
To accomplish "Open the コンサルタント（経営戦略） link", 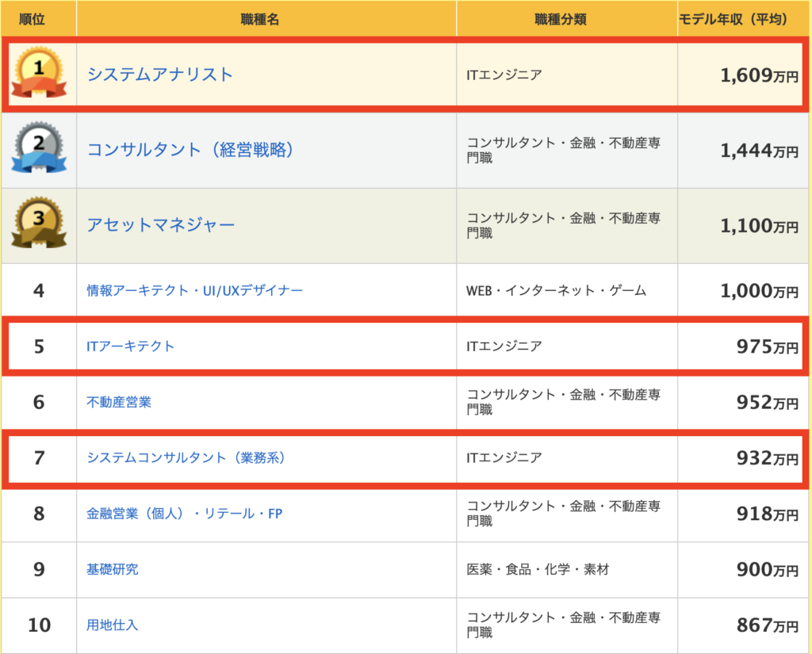I will 190,150.
